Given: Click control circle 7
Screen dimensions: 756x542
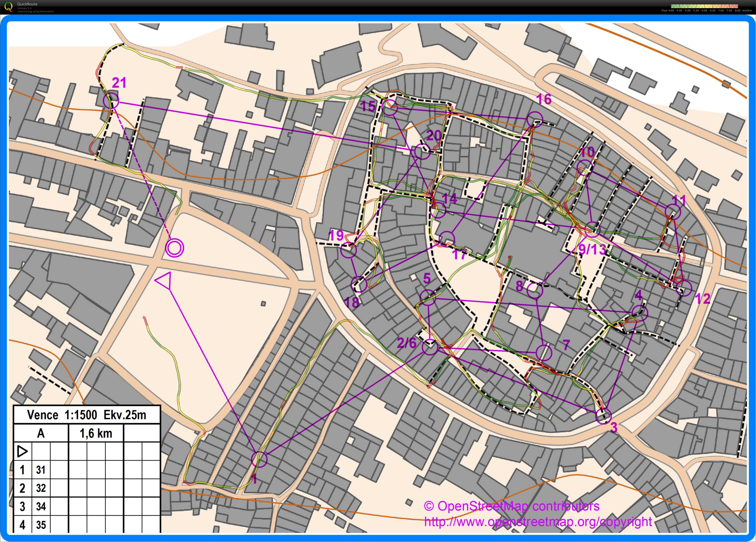Looking at the screenshot, I should 544,353.
